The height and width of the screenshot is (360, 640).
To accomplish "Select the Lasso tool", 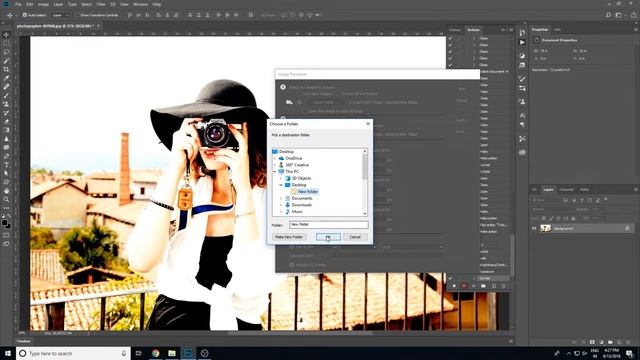I will pos(6,52).
